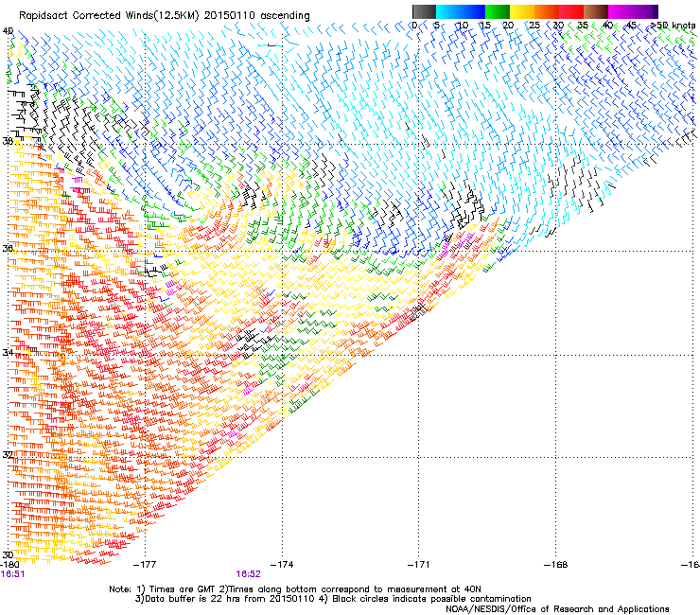Viewport: 700px width, 615px height.
Task: Select the gray 0-5 knots legend swatch
Action: 424,11
